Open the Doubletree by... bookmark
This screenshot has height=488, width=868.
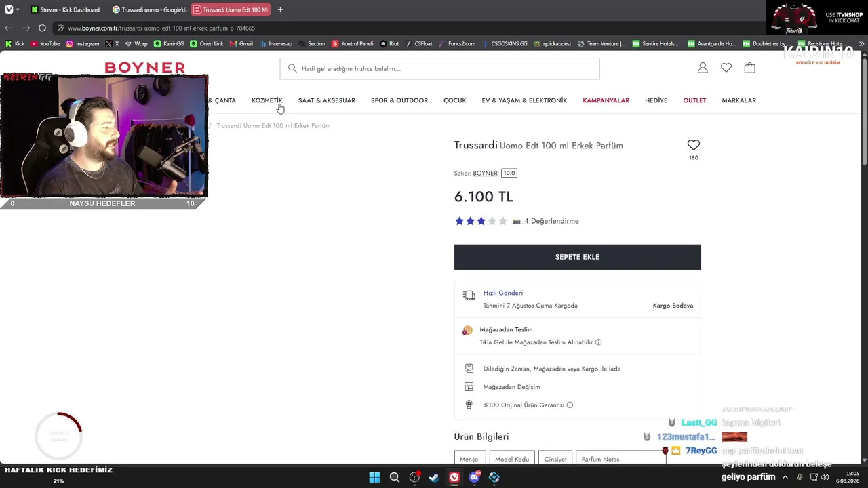[x=767, y=43]
